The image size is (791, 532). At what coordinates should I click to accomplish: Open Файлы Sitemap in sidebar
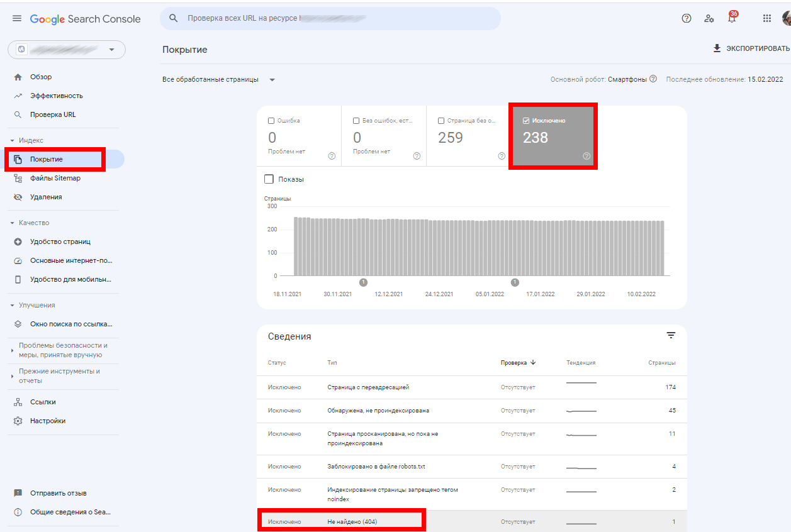click(55, 178)
